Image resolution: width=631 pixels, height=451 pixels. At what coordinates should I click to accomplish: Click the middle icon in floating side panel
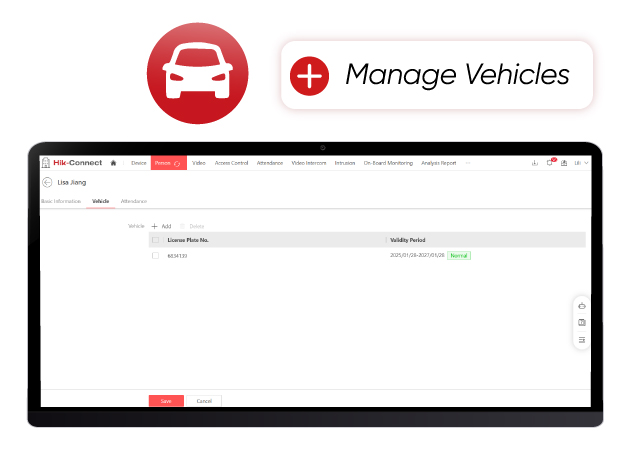point(582,322)
